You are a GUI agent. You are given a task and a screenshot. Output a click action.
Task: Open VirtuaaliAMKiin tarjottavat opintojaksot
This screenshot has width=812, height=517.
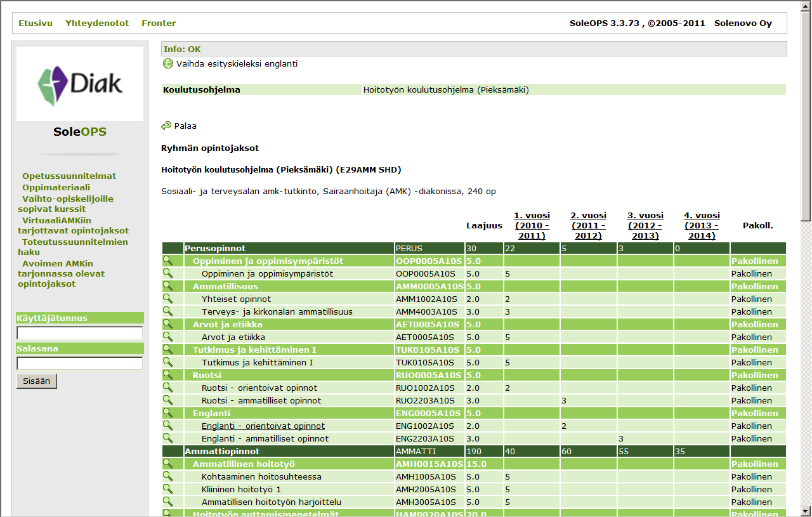[74, 226]
